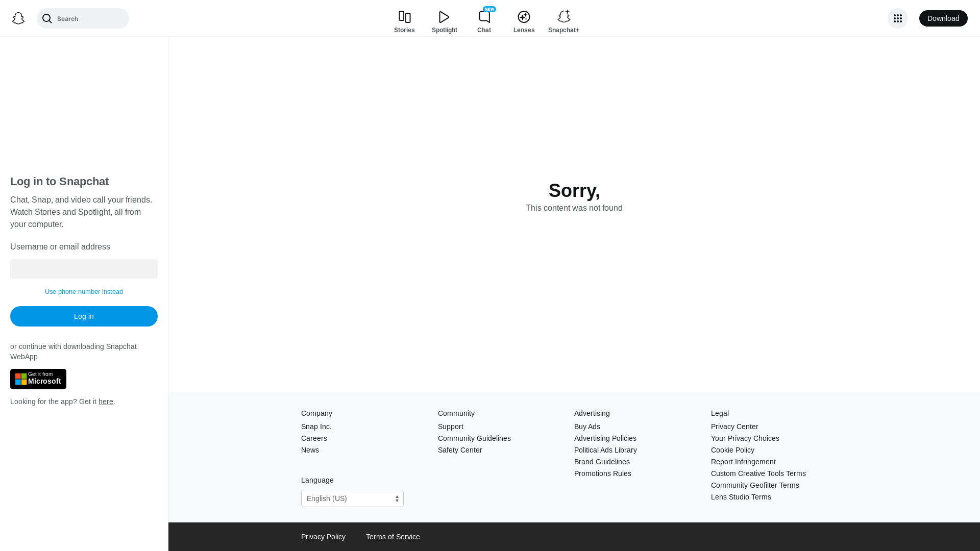Screen dimensions: 980x551
Task: Open the Privacy Center link
Action: 734,427
